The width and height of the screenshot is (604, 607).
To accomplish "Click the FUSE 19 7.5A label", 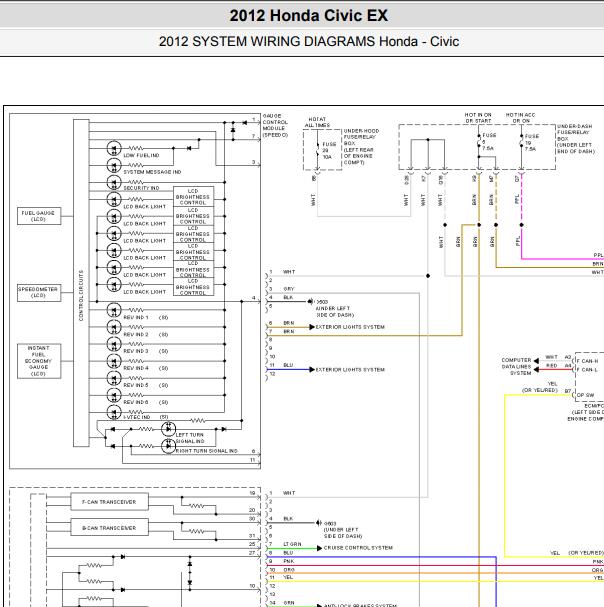I will pos(532,142).
